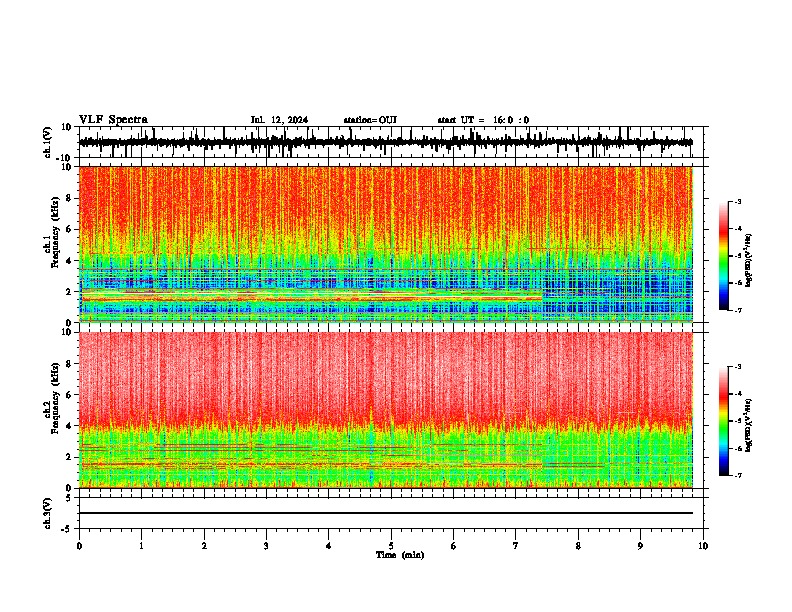Screen dimensions: 792x612
Task: Click time axis tick label "8"
Action: 578,546
